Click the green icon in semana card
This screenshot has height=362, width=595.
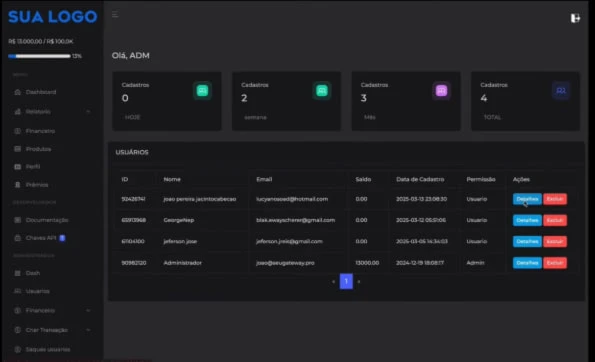coord(322,91)
